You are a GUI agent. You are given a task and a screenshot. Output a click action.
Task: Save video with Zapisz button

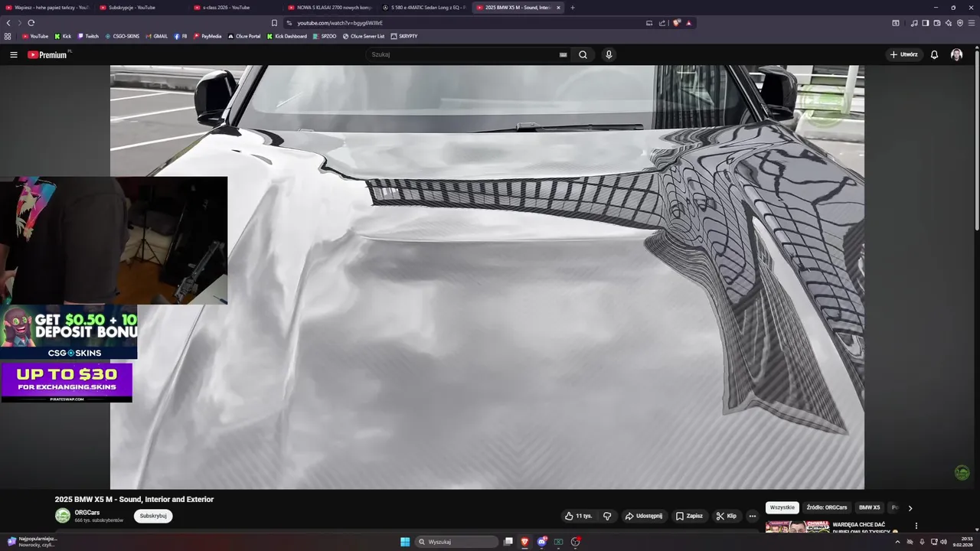[x=689, y=516]
